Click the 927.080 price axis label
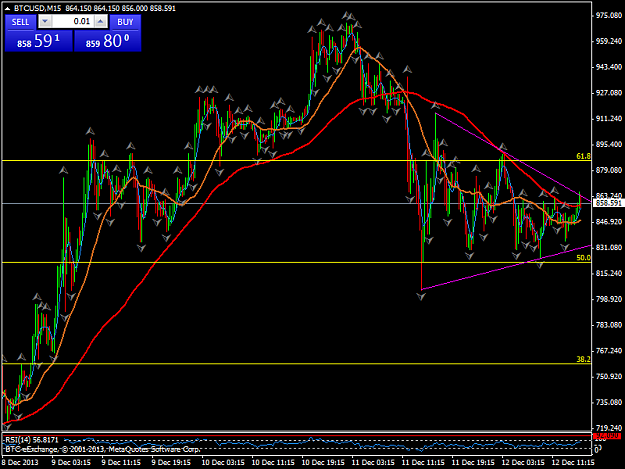The width and height of the screenshot is (625, 469). point(609,92)
